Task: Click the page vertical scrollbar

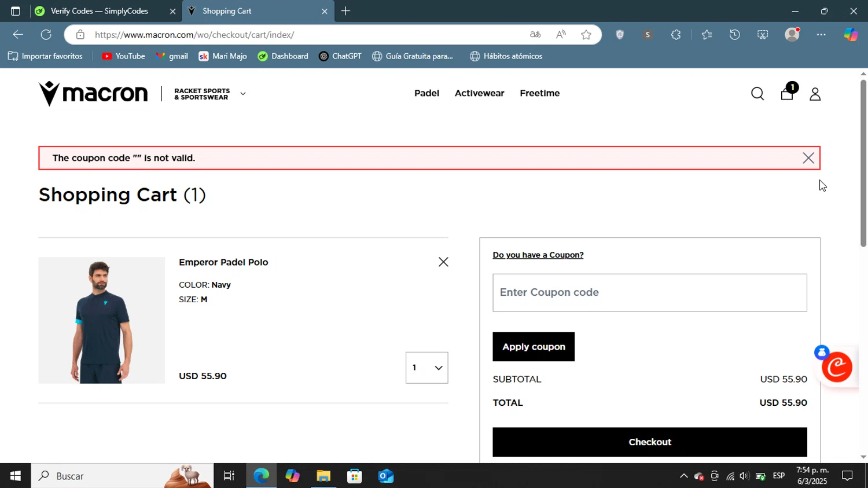Action: click(x=863, y=164)
